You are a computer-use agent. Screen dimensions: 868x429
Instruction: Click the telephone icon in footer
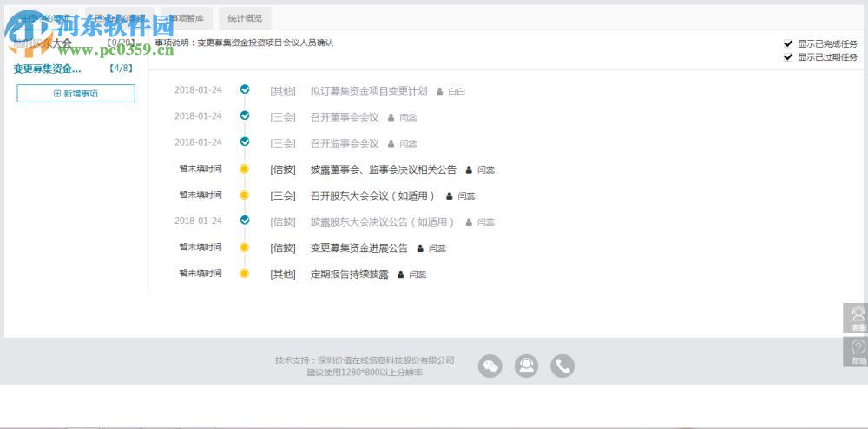[x=562, y=366]
